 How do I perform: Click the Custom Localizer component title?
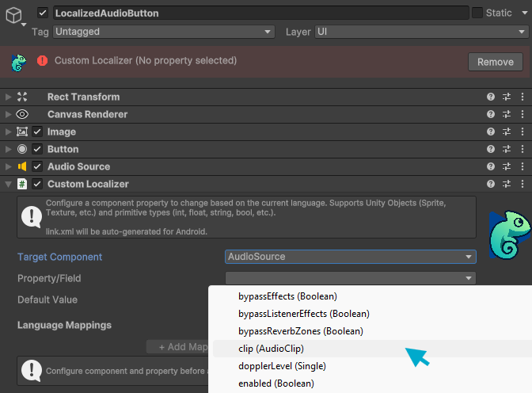88,184
